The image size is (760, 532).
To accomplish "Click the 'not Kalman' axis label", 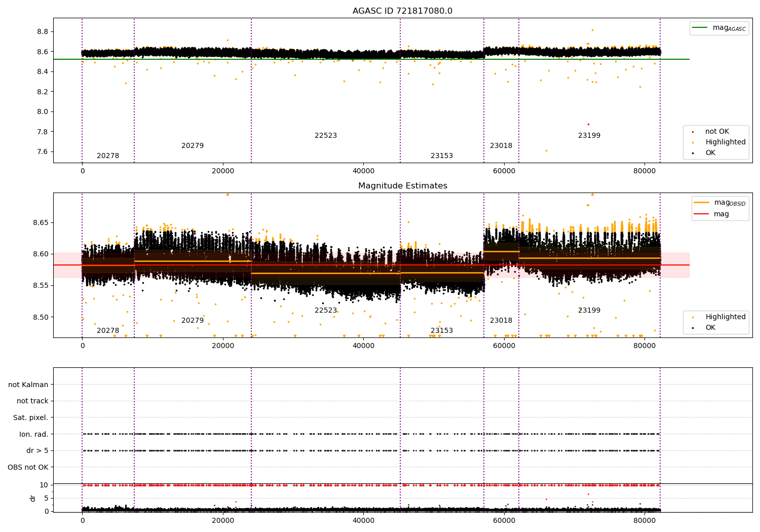I will 28,385.
